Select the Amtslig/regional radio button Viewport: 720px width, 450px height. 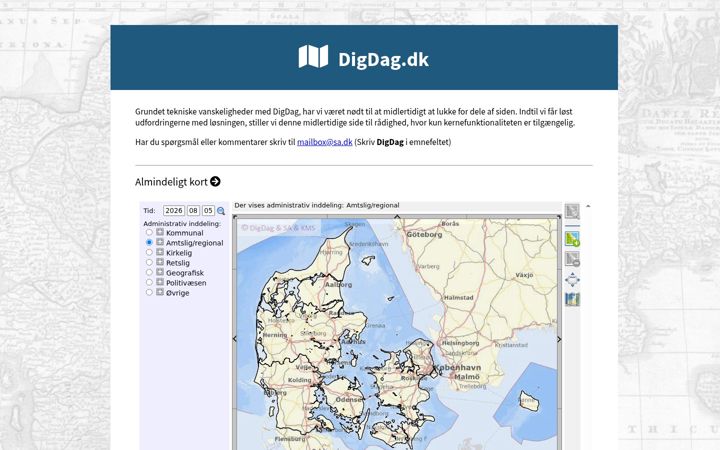pos(149,242)
